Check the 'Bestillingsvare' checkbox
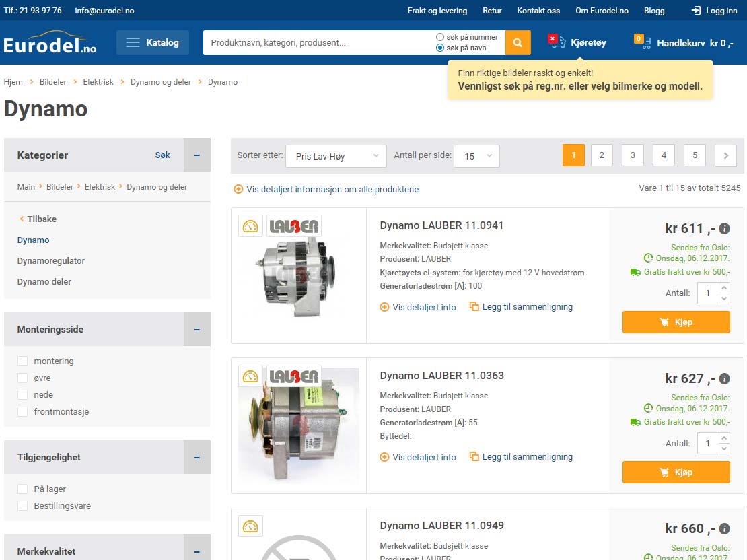Screen dimensions: 747x560 pyautogui.click(x=22, y=505)
